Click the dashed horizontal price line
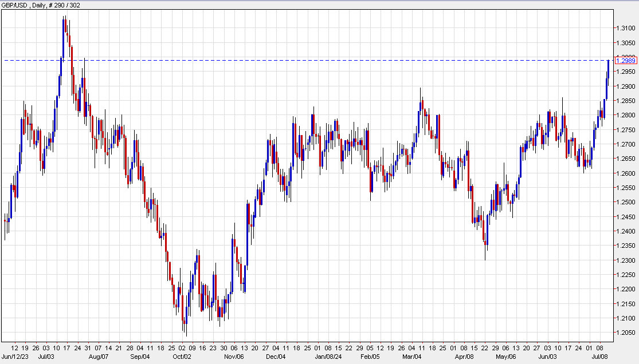The width and height of the screenshot is (639, 364). tap(287, 59)
